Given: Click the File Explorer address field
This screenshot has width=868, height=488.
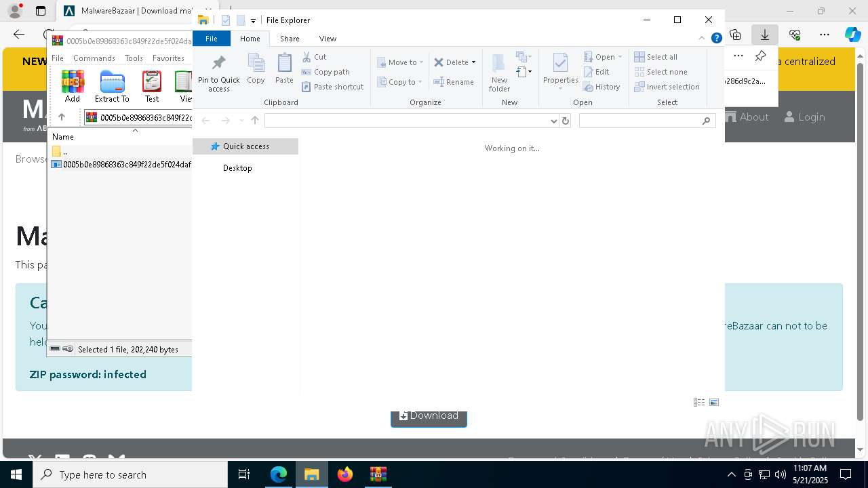Looking at the screenshot, I should 407,121.
